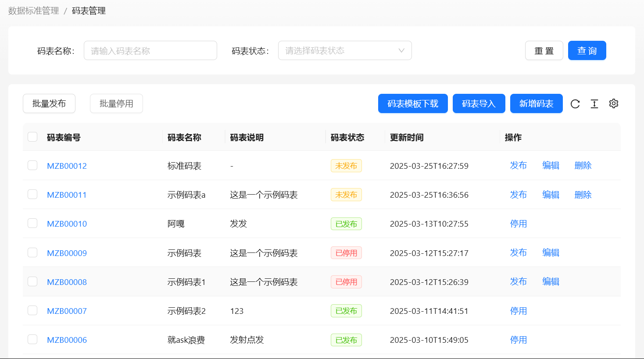
Task: Click the 码表模板下载 download button
Action: [x=413, y=103]
